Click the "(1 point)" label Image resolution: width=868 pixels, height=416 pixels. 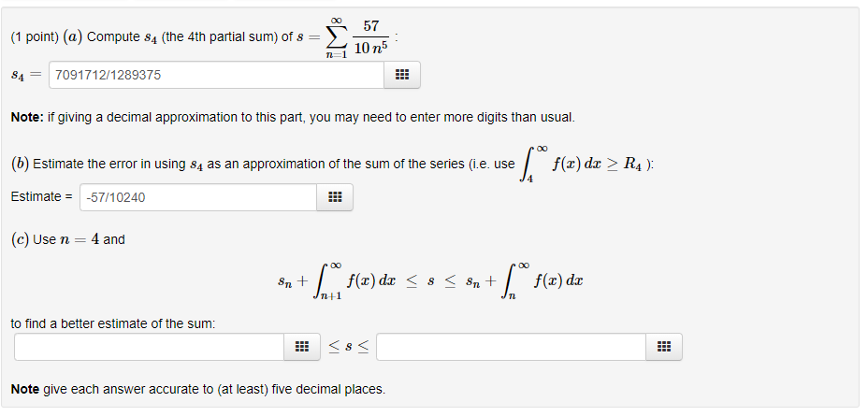(x=35, y=37)
